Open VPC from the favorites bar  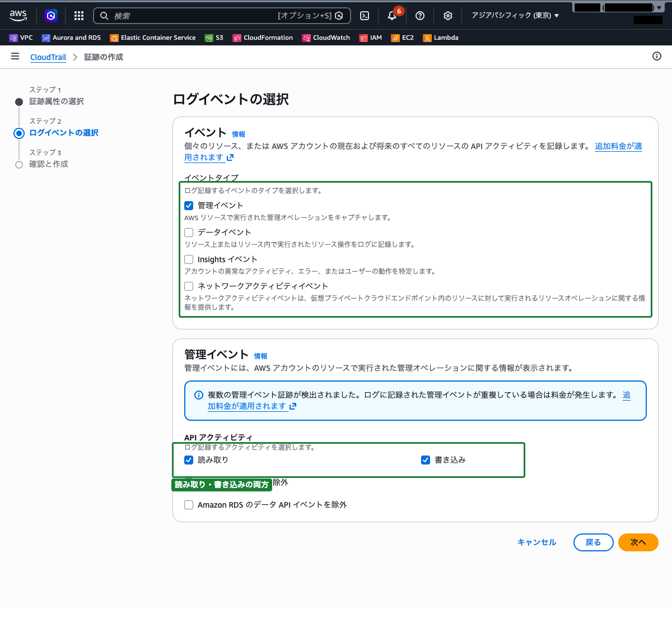tap(21, 38)
